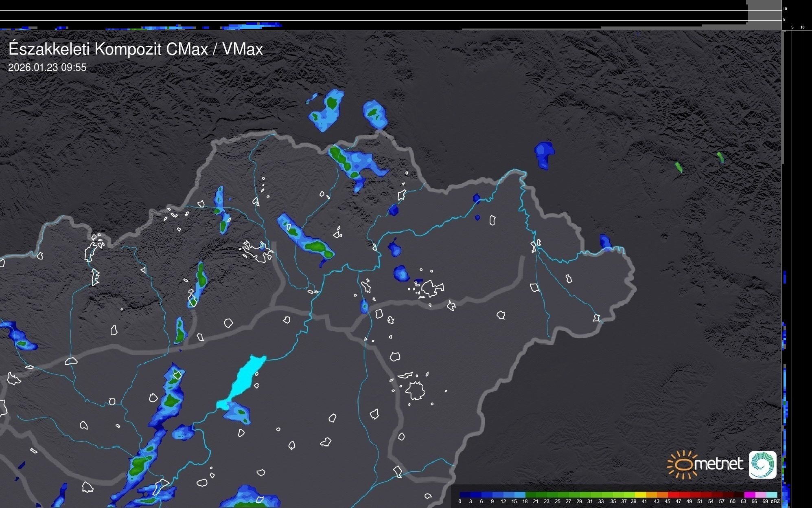812x508 pixels.
Task: Click the metnet wordmark text
Action: click(x=718, y=464)
